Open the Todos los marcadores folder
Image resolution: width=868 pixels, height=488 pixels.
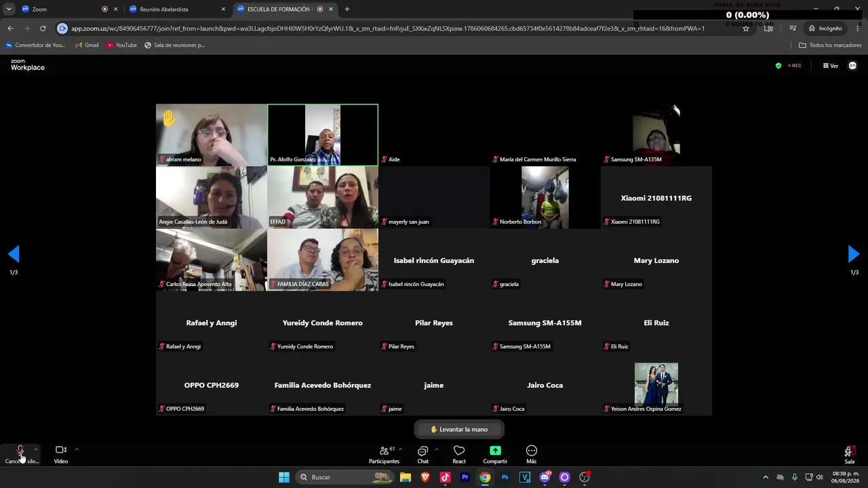coord(830,45)
